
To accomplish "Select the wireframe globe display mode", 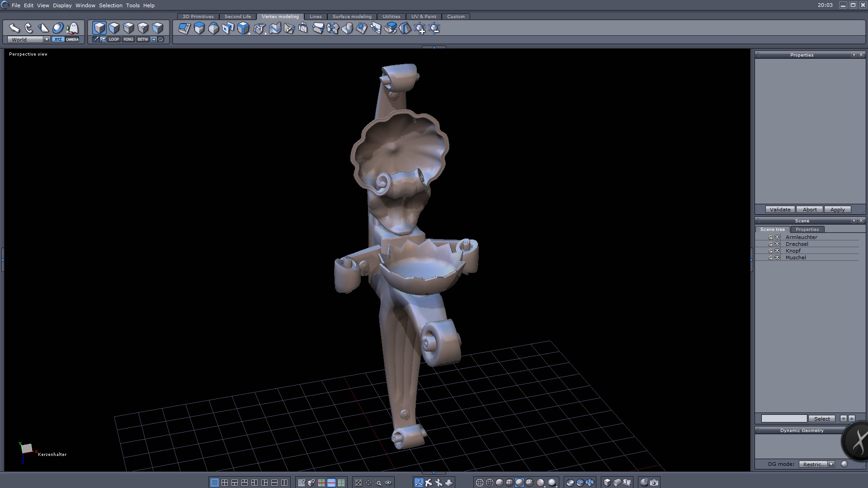I will [480, 483].
